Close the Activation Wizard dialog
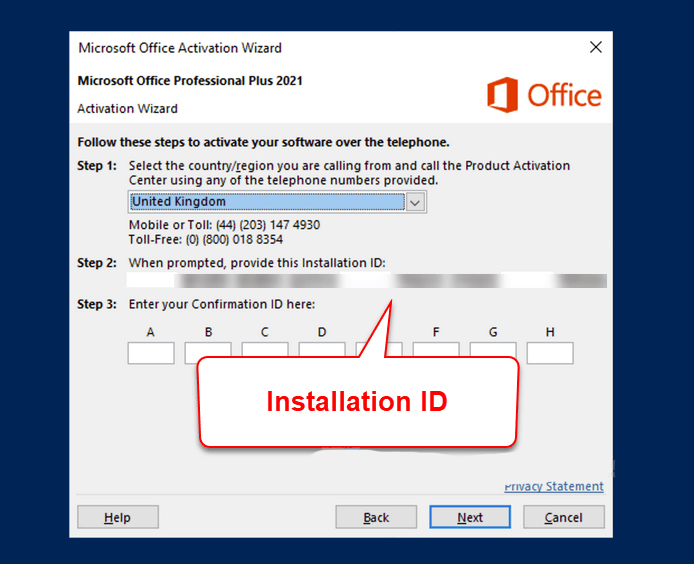694x564 pixels. pyautogui.click(x=596, y=47)
